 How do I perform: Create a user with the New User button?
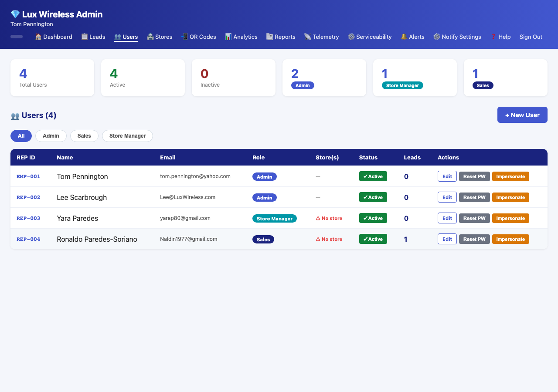(522, 115)
